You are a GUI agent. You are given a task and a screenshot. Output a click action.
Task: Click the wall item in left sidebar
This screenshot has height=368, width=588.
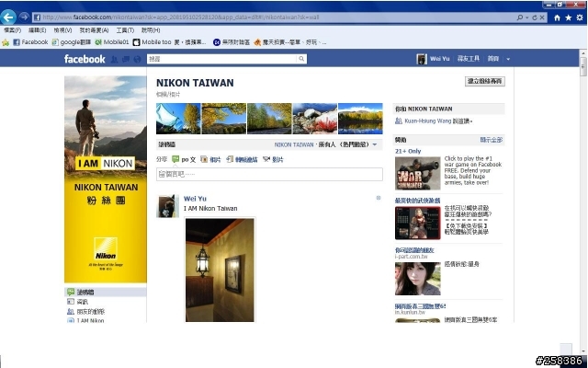106,292
